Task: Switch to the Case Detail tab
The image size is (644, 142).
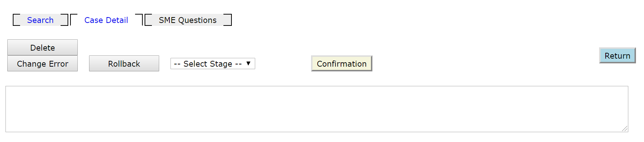Action: pyautogui.click(x=106, y=20)
